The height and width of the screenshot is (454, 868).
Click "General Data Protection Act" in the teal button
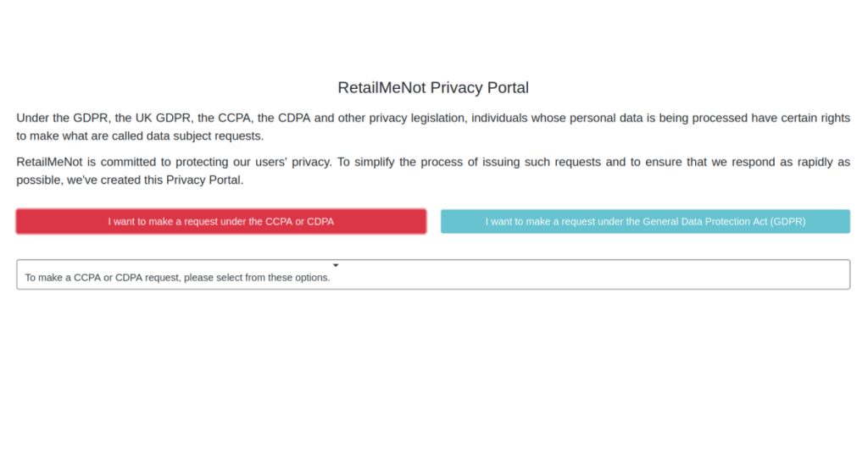click(697, 222)
